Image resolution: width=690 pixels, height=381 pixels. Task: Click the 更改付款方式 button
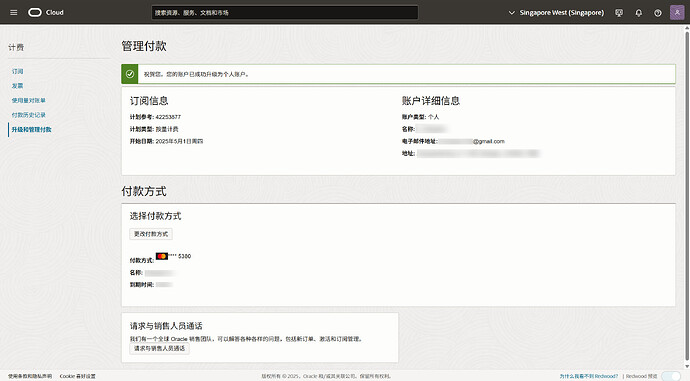pyautogui.click(x=151, y=234)
